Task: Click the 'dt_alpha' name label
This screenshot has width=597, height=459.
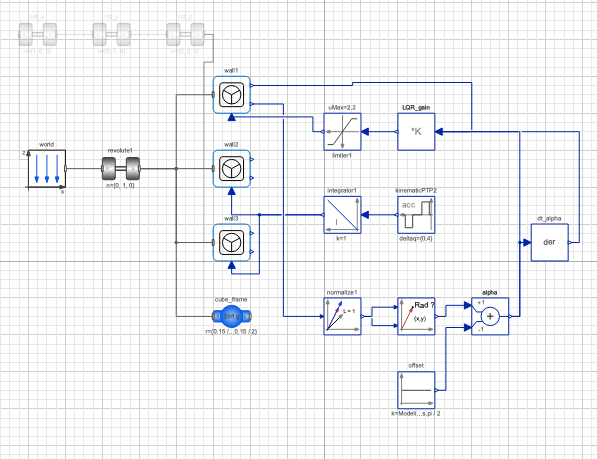Action: pos(549,218)
